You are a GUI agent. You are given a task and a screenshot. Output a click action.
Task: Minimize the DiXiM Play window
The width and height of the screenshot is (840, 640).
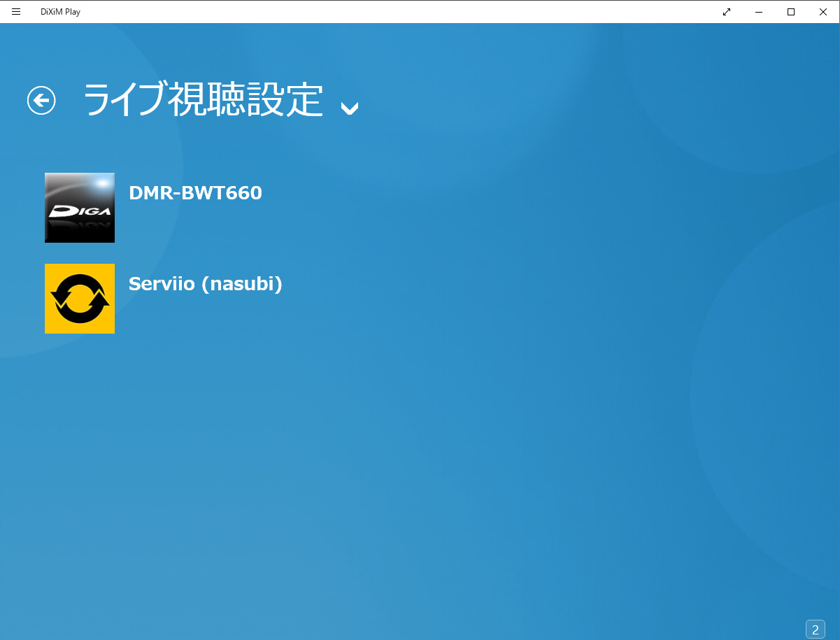pos(759,12)
